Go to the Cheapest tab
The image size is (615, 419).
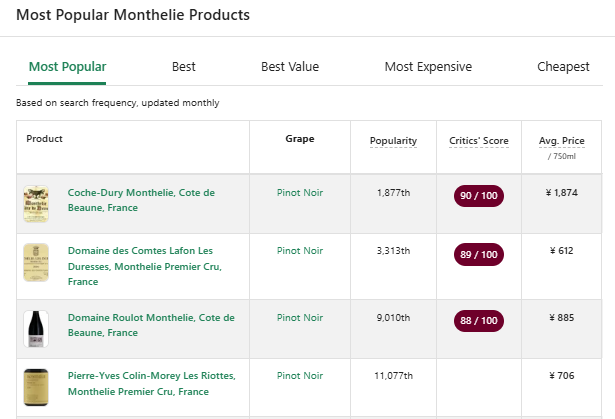(x=563, y=67)
